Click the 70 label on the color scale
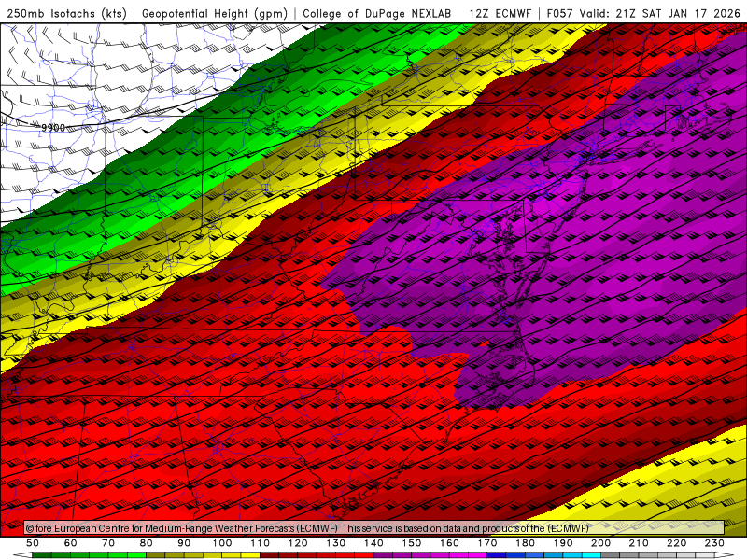The height and width of the screenshot is (560, 747). [x=108, y=543]
